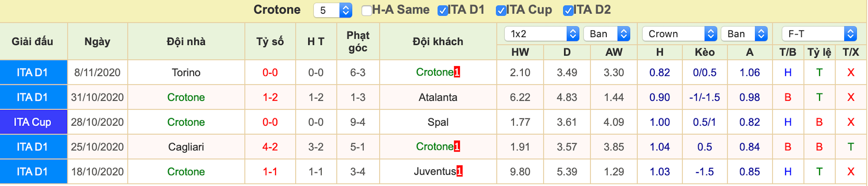Select the Atalanta team name

point(438,97)
